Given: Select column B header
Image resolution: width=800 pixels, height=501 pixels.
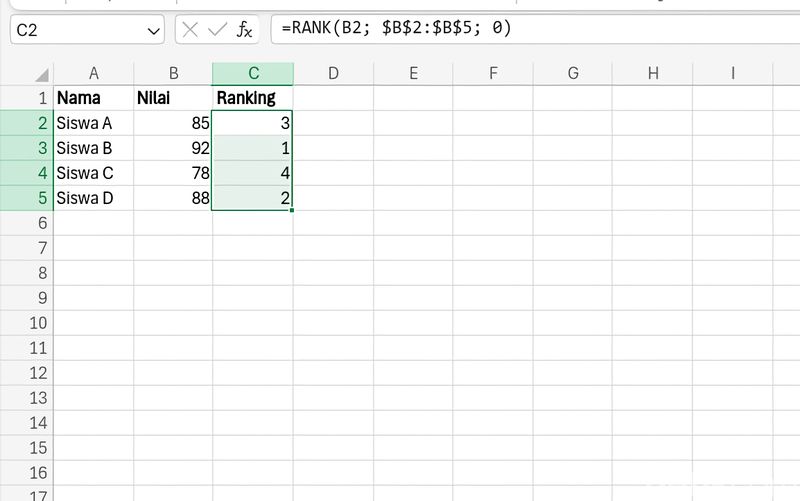Looking at the screenshot, I should coord(173,73).
